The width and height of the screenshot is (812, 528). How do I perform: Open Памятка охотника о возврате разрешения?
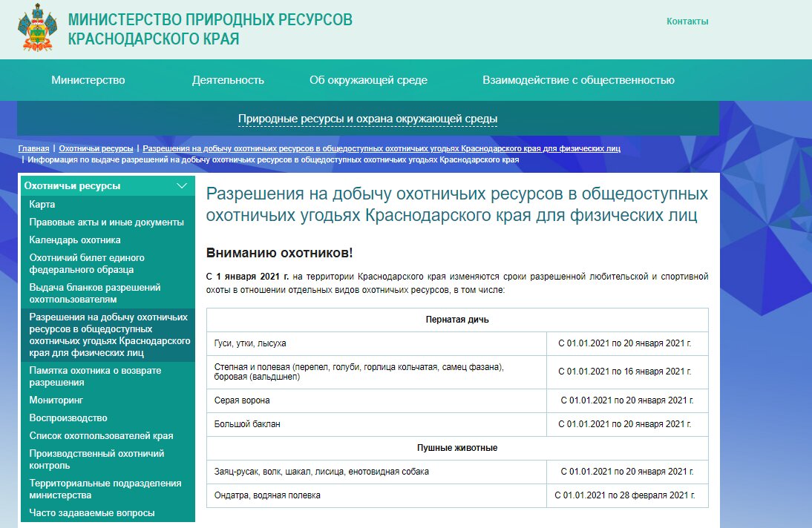click(x=95, y=378)
